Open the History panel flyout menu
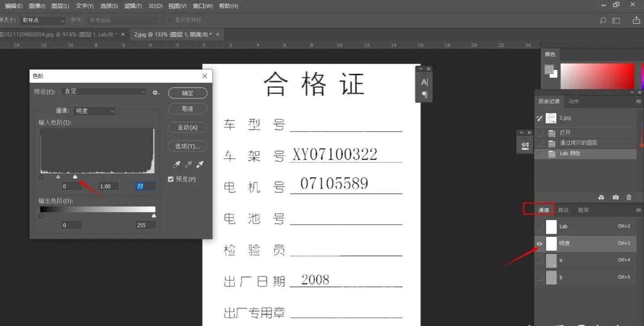 (x=639, y=102)
